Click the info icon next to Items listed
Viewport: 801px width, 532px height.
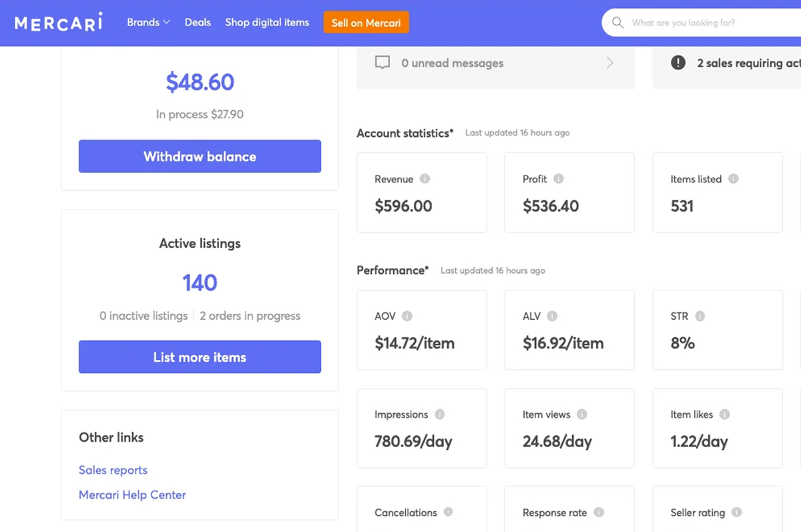[x=734, y=179]
